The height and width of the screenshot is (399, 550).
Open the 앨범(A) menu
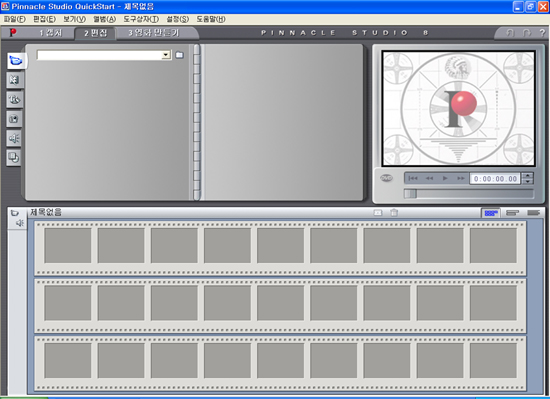click(x=104, y=19)
